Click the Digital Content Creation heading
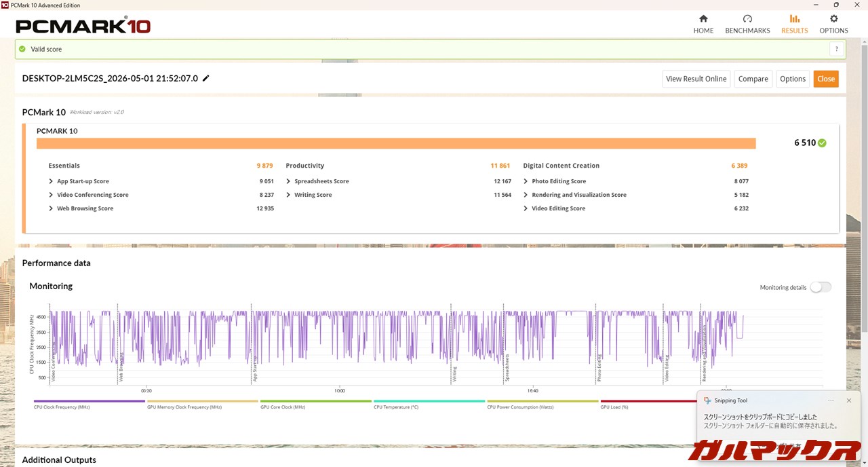The width and height of the screenshot is (868, 467). tap(561, 166)
